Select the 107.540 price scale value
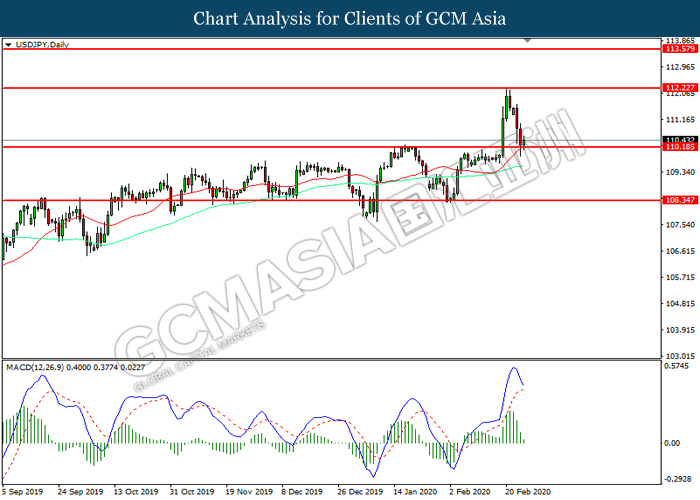 (x=680, y=225)
